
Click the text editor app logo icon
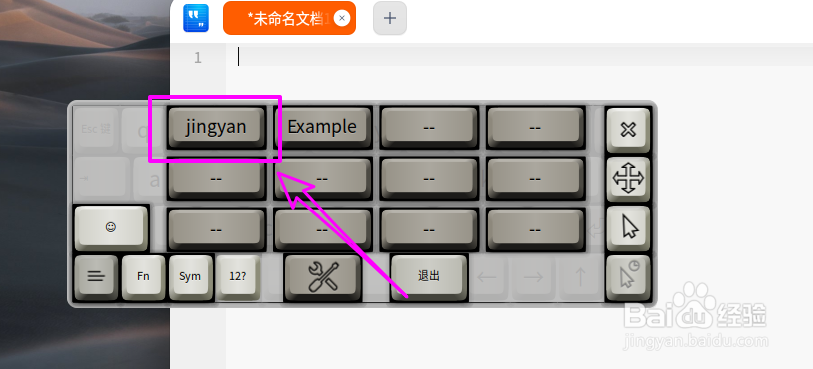pyautogui.click(x=196, y=18)
